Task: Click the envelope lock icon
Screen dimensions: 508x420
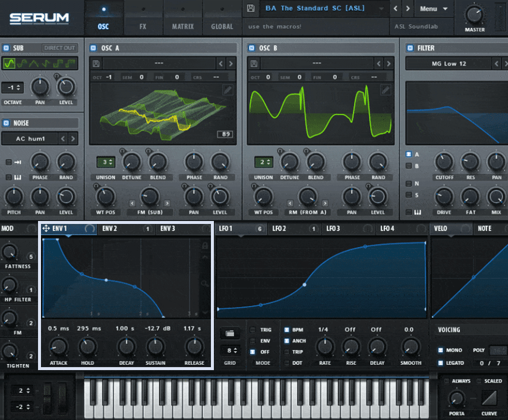Action: coord(205,245)
